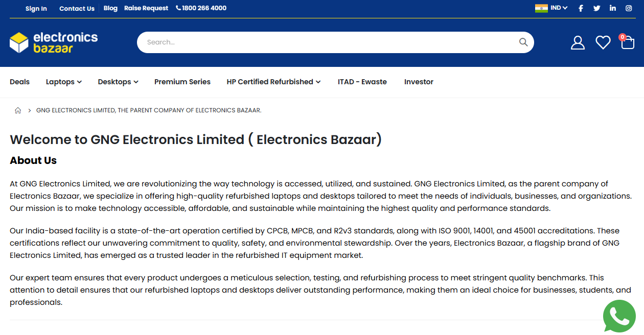Go to home via breadcrumb house icon
The image size is (644, 335).
pyautogui.click(x=18, y=110)
